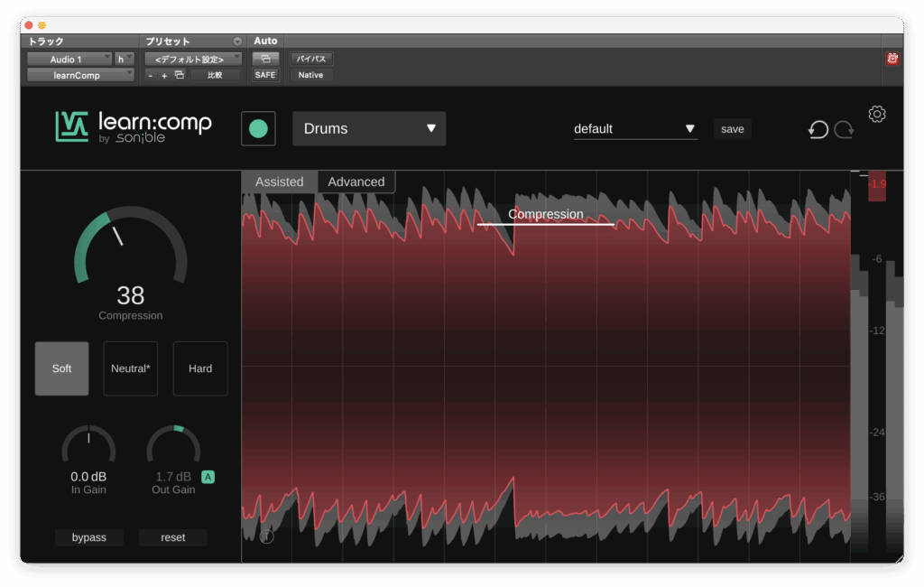Click the Native button
The width and height of the screenshot is (924, 587).
coord(310,75)
